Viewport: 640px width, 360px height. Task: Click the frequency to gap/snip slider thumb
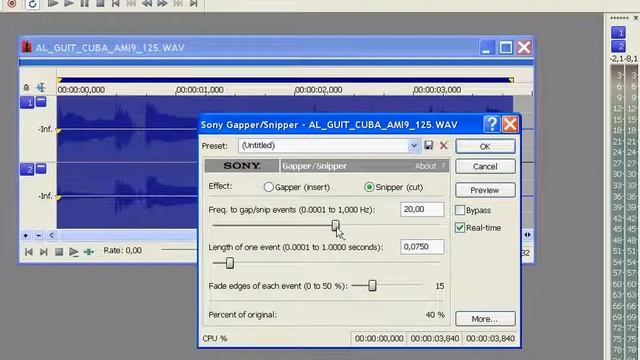(x=335, y=225)
